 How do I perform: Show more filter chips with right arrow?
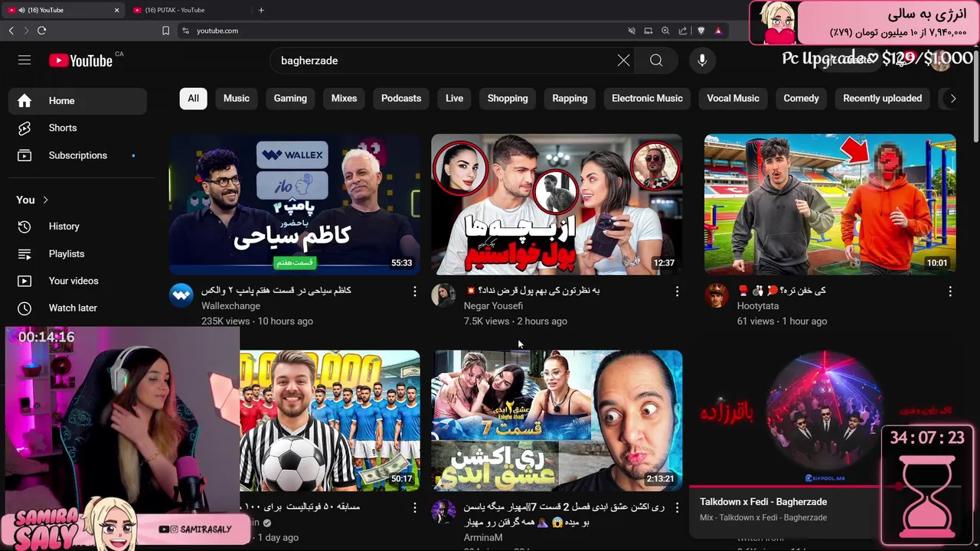pyautogui.click(x=953, y=98)
